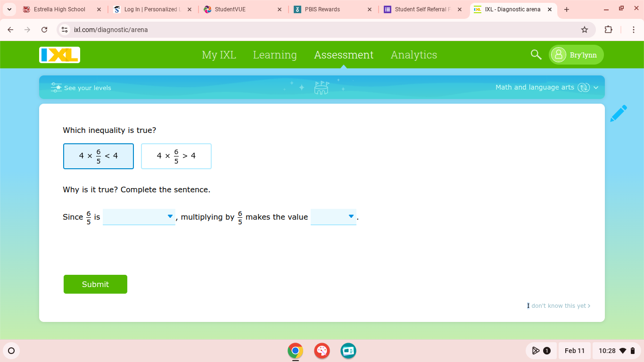
Task: Open See your levels
Action: (81, 88)
